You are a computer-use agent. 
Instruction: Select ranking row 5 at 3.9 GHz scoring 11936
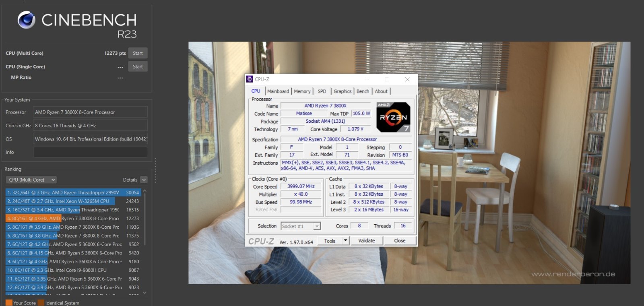(x=73, y=227)
